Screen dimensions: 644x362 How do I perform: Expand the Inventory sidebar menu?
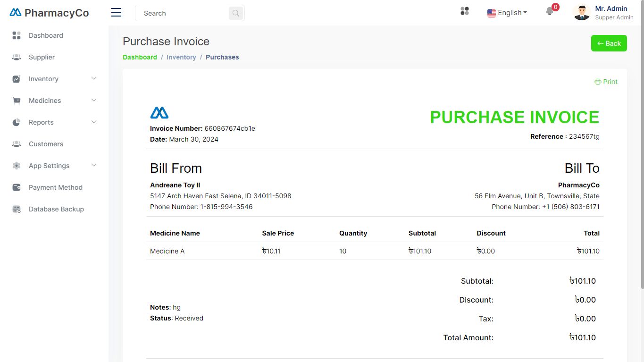point(94,79)
